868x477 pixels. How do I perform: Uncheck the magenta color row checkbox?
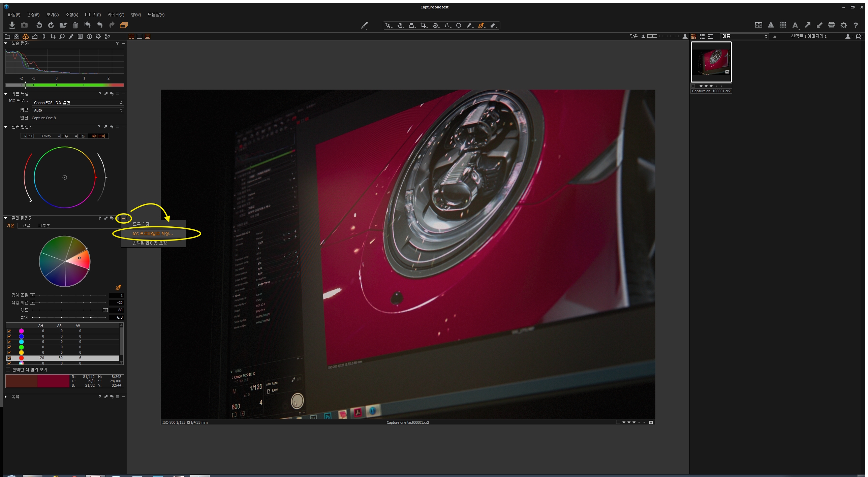9,331
